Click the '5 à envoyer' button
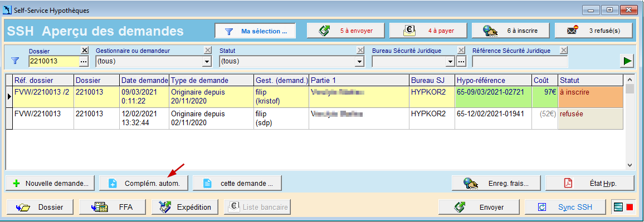 tap(346, 31)
